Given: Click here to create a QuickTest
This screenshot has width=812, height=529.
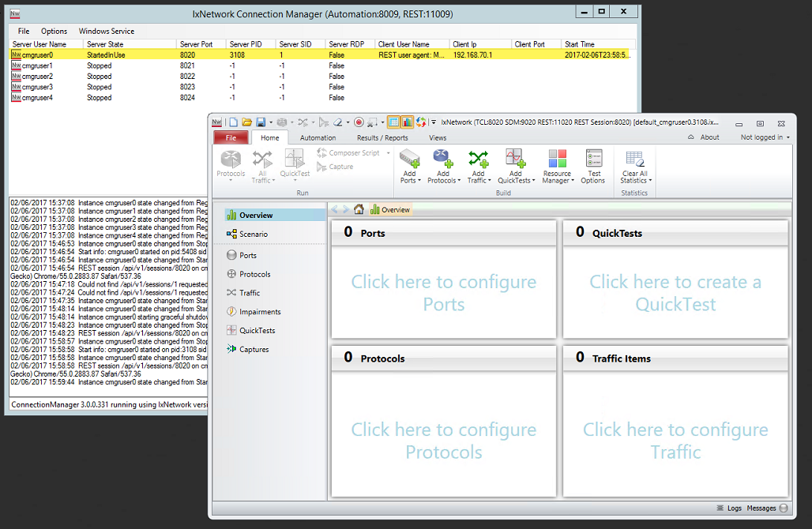Looking at the screenshot, I should coord(675,293).
